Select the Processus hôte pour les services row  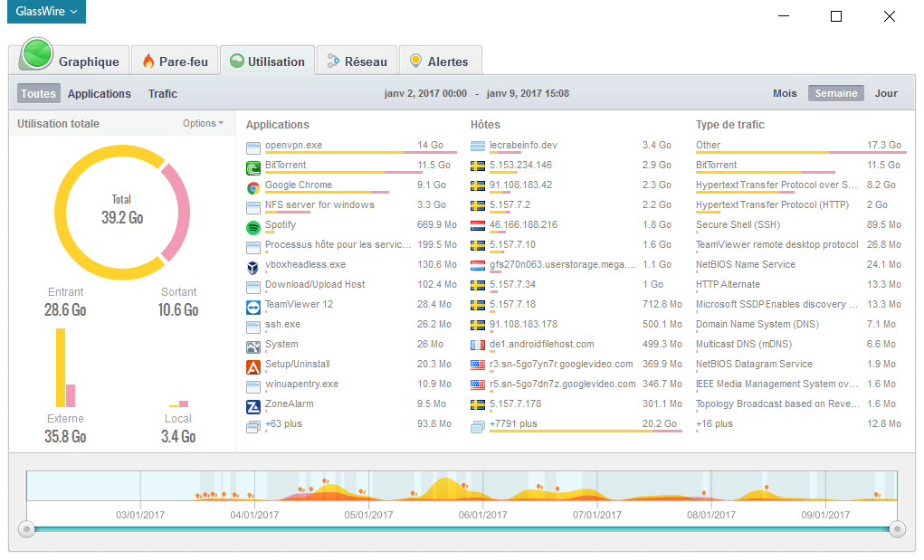[x=352, y=245]
